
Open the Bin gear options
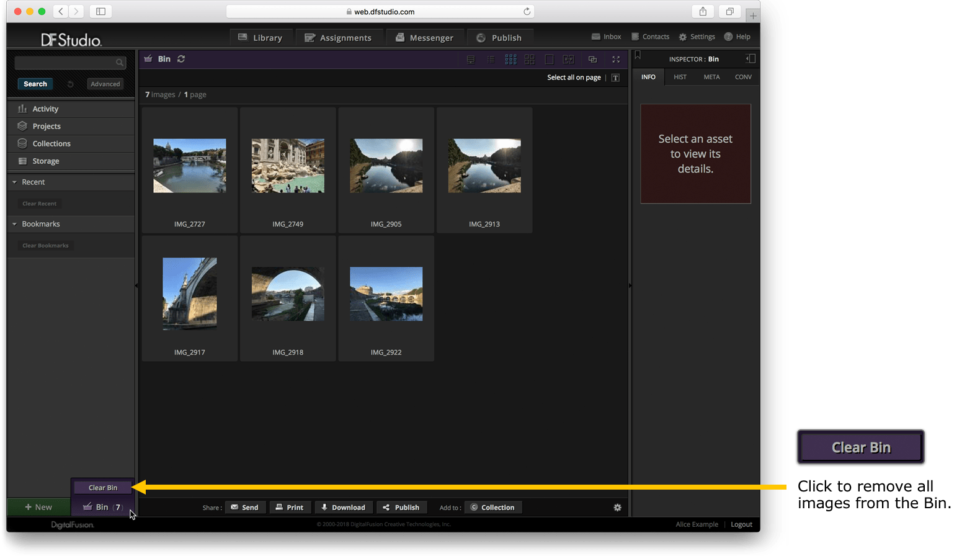[617, 508]
